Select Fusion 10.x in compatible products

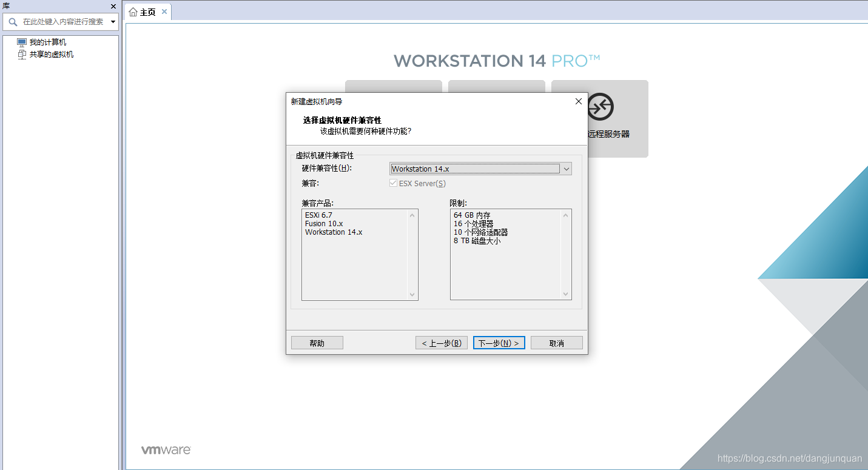pyautogui.click(x=324, y=224)
